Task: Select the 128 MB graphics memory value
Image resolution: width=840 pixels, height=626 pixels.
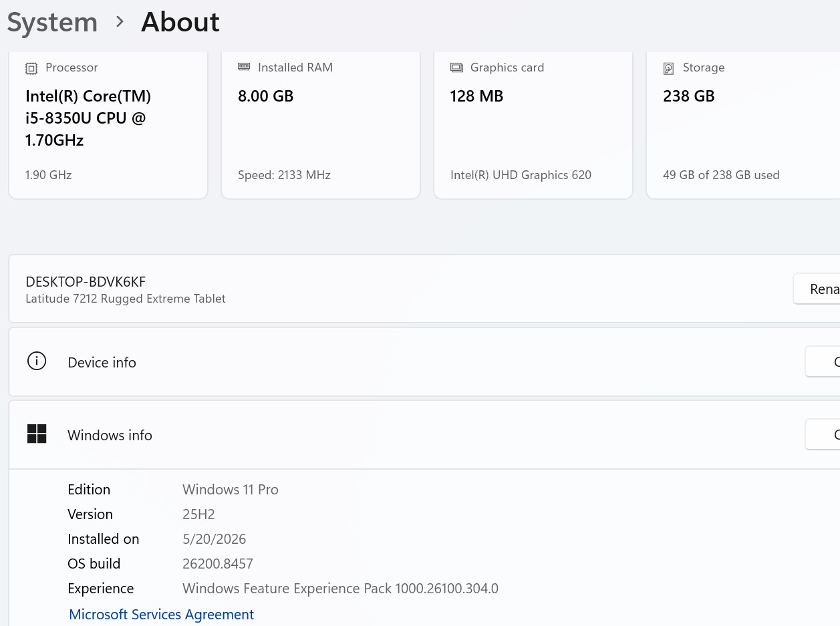Action: [x=476, y=96]
